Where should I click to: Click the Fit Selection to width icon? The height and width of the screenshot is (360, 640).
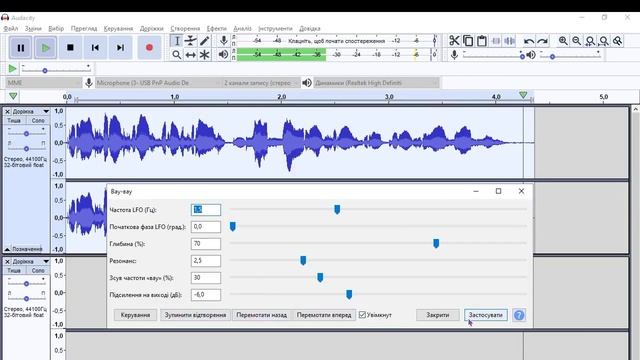point(590,41)
